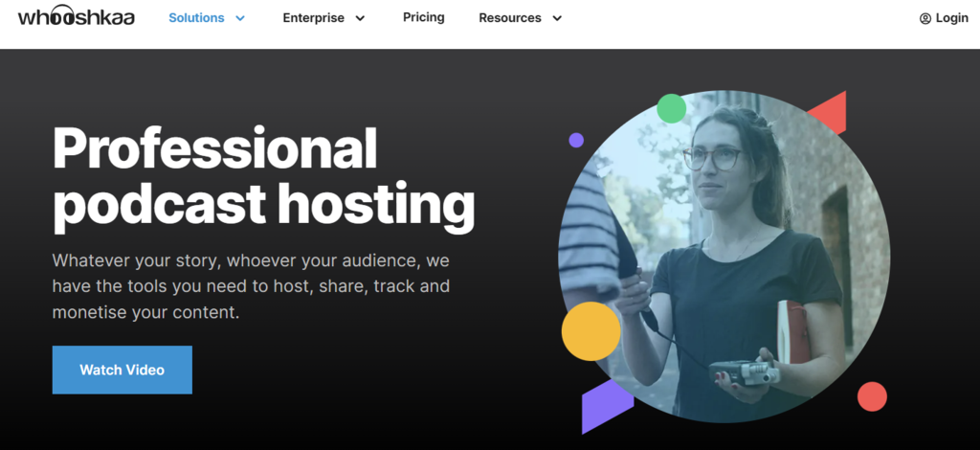
Task: Expand the Resources dropdown chevron
Action: (x=557, y=18)
